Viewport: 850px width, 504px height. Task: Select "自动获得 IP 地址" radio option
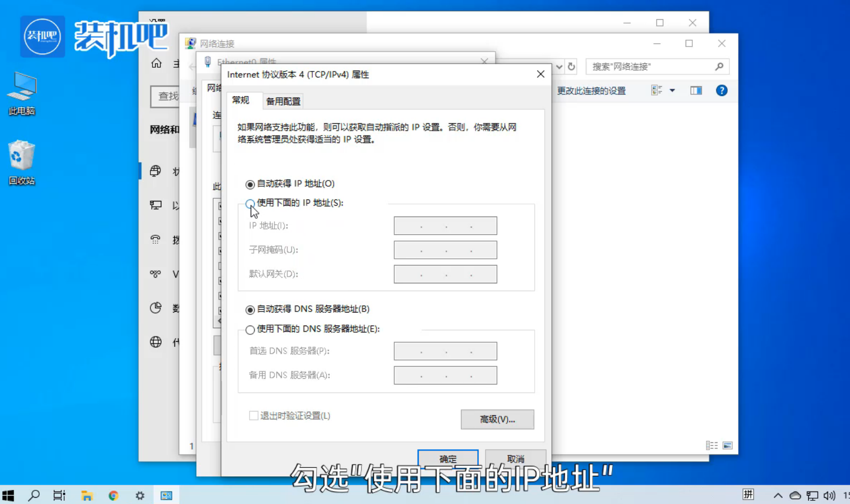coord(250,184)
